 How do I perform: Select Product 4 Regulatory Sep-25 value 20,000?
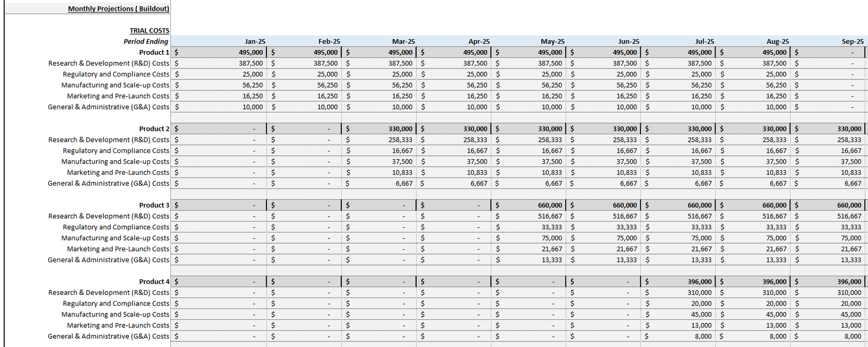coord(851,304)
